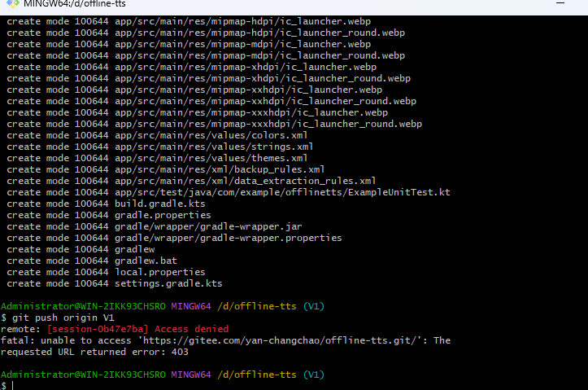Click the values/themes.xml line

click(157, 158)
